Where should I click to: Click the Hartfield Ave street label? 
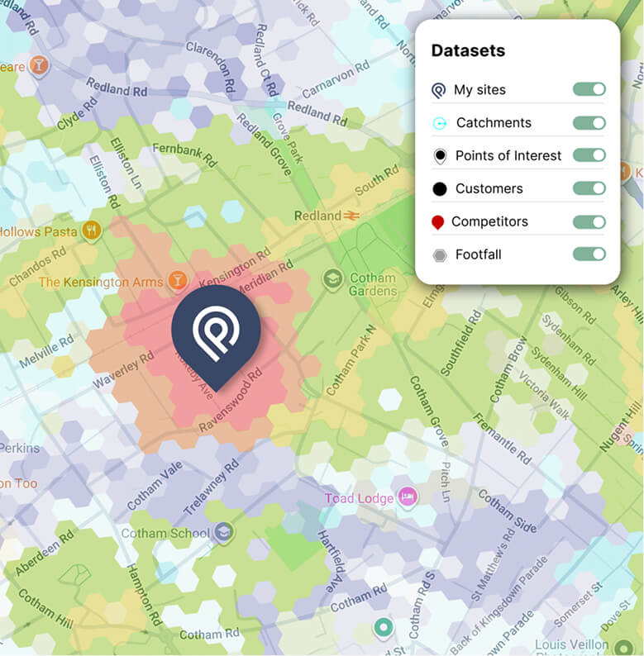coord(332,561)
